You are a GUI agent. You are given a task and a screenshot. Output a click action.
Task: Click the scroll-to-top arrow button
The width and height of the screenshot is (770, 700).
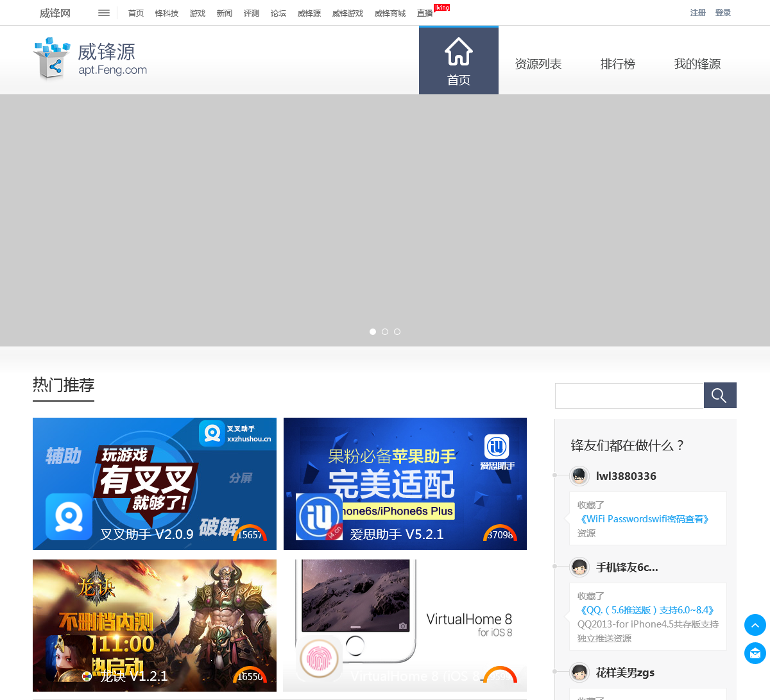755,625
